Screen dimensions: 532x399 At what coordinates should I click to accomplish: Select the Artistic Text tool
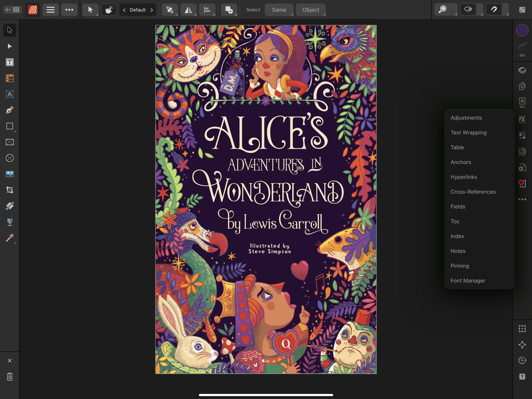[10, 94]
